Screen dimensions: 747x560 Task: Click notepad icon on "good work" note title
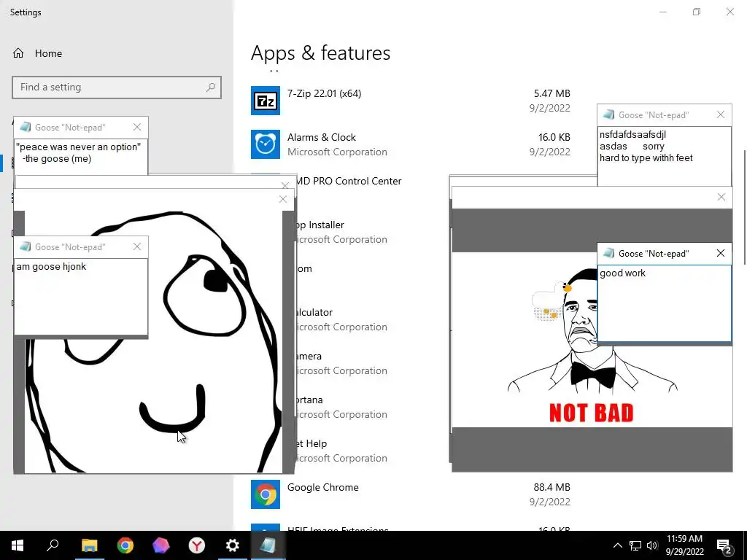608,253
